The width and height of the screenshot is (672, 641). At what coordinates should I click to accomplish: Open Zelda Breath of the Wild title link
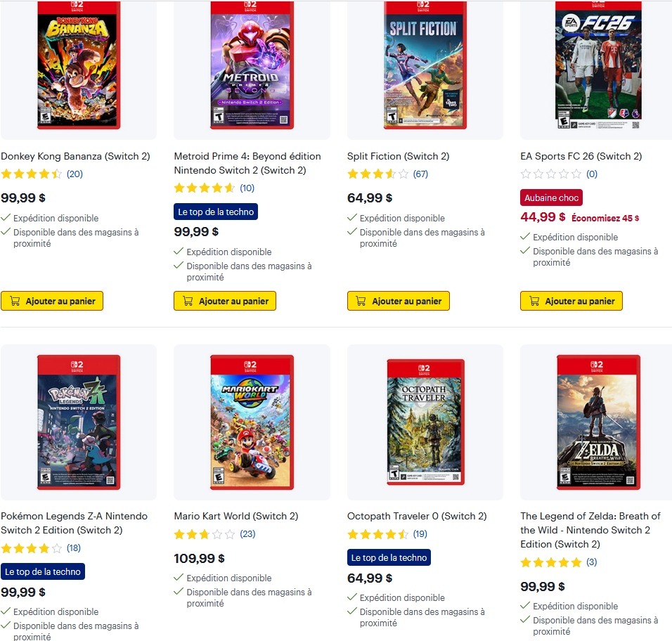point(590,530)
